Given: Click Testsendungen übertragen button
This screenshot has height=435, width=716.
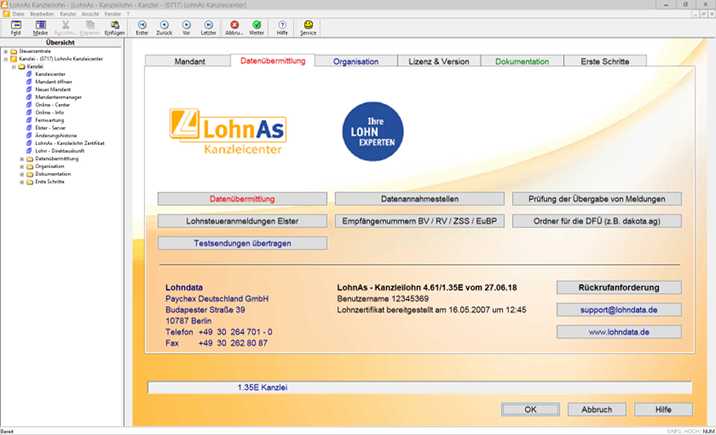Looking at the screenshot, I should pos(242,243).
